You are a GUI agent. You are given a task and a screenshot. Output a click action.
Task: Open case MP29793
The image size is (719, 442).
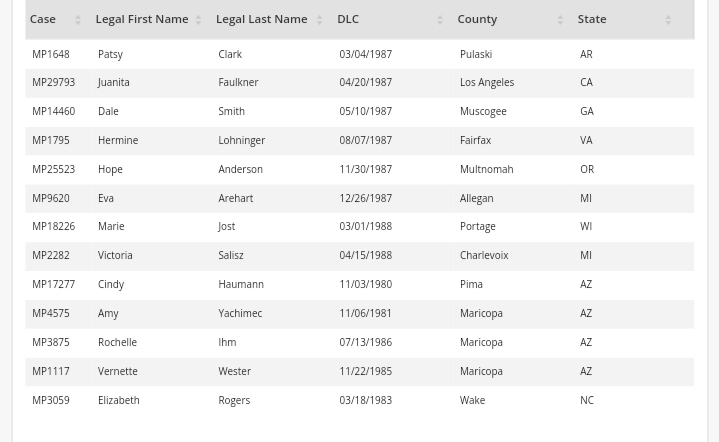53,83
